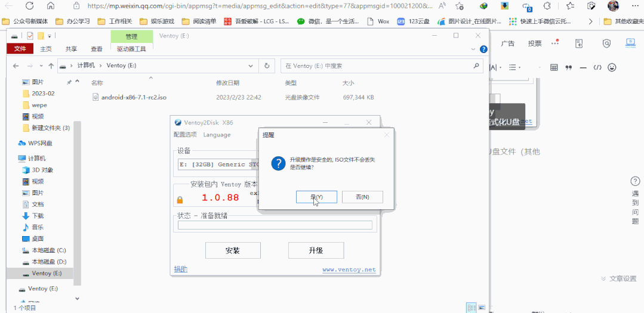The height and width of the screenshot is (313, 644).
Task: Click the orange lock icon beside version 1.0.88
Action: point(180,200)
